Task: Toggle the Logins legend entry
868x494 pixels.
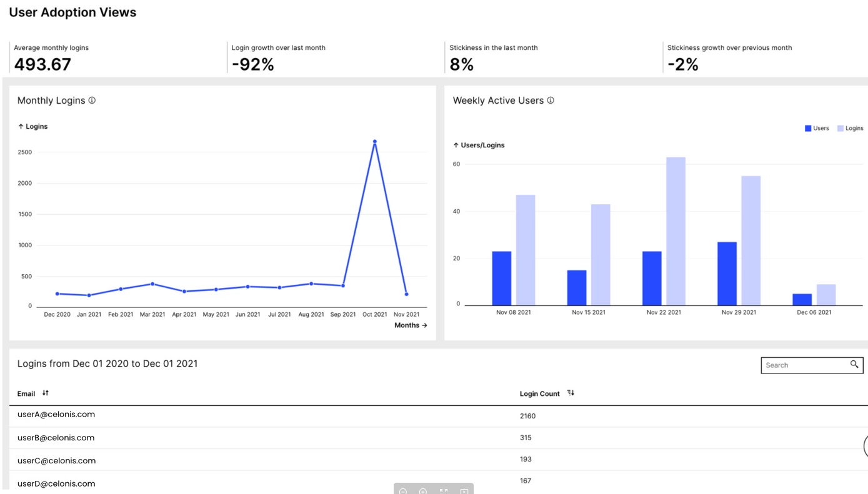Action: 851,128
